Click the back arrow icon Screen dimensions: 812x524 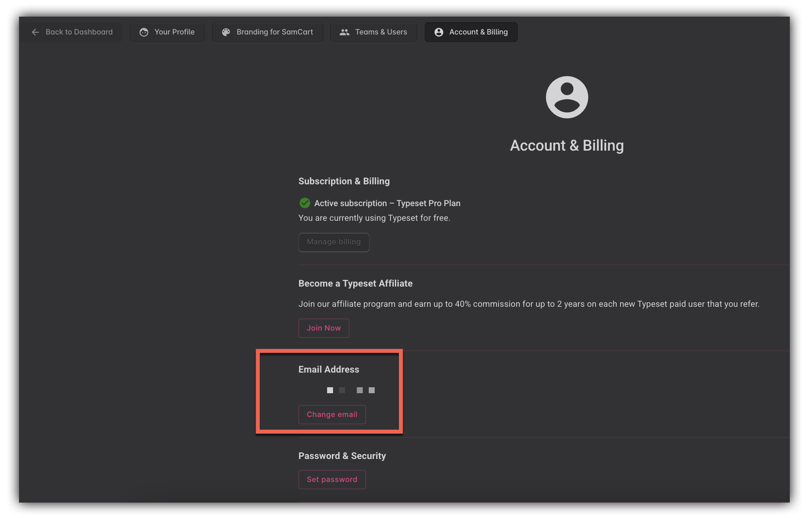pos(35,32)
